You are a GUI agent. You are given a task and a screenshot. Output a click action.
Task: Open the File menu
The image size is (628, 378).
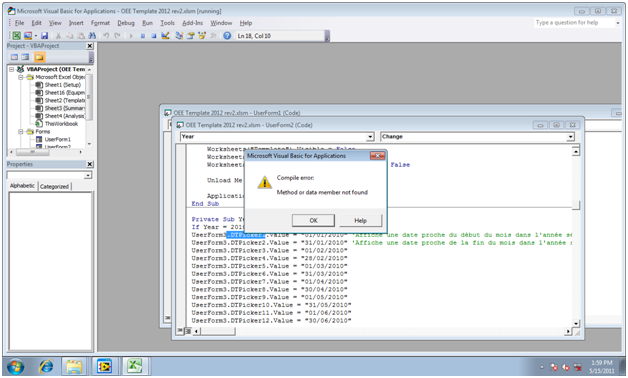20,23
